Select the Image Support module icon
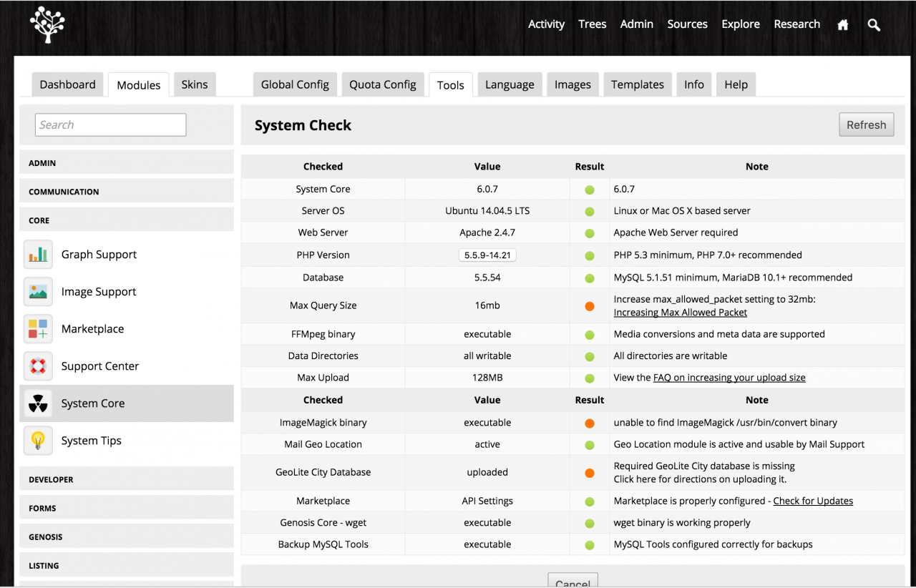The image size is (916, 588). (38, 292)
